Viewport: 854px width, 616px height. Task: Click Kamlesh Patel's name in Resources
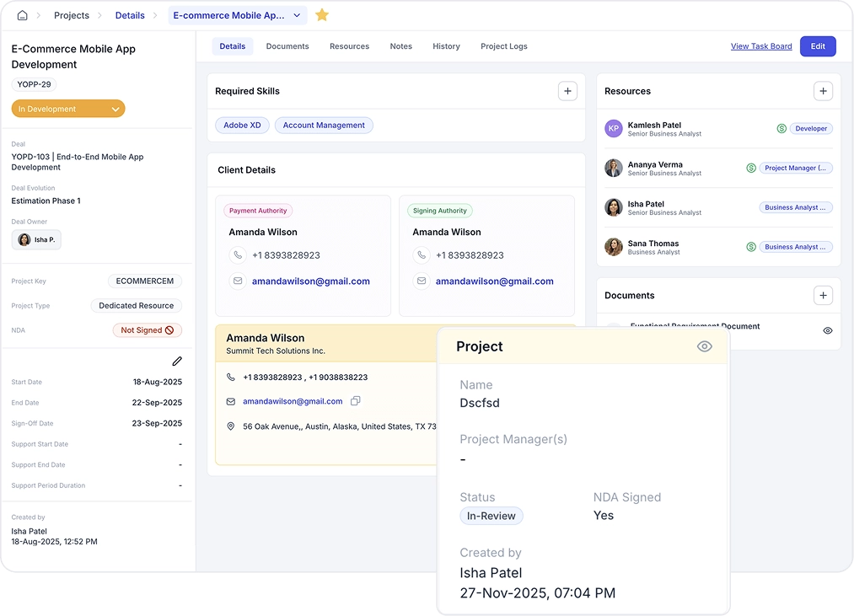point(654,125)
